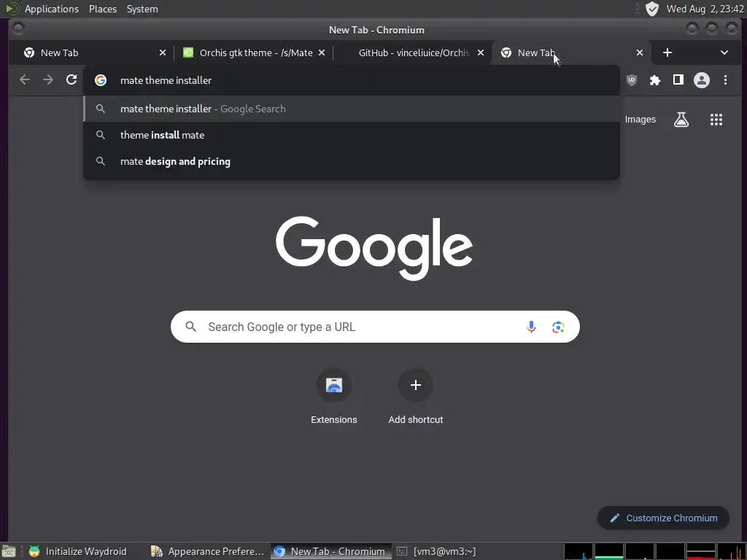
Task: Open the Images link
Action: [x=640, y=120]
